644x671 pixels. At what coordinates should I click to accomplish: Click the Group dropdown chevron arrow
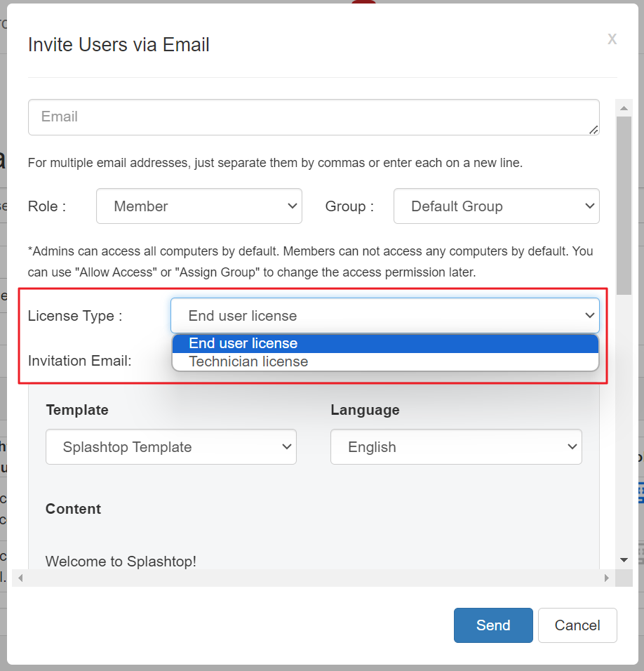click(590, 206)
